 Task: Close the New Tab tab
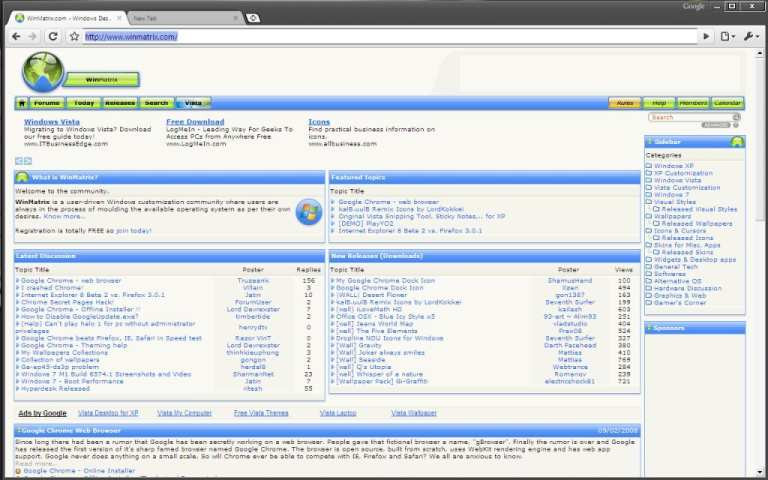(236, 18)
